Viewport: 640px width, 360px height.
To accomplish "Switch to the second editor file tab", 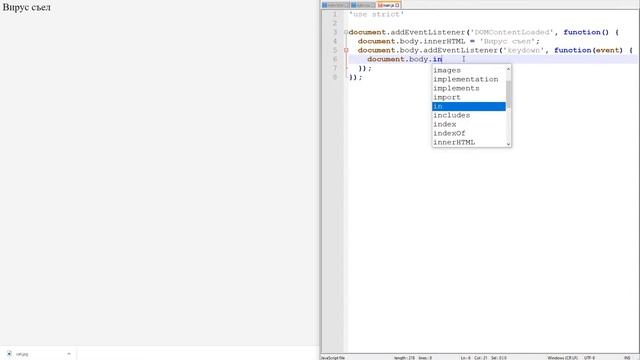I will coord(362,5).
